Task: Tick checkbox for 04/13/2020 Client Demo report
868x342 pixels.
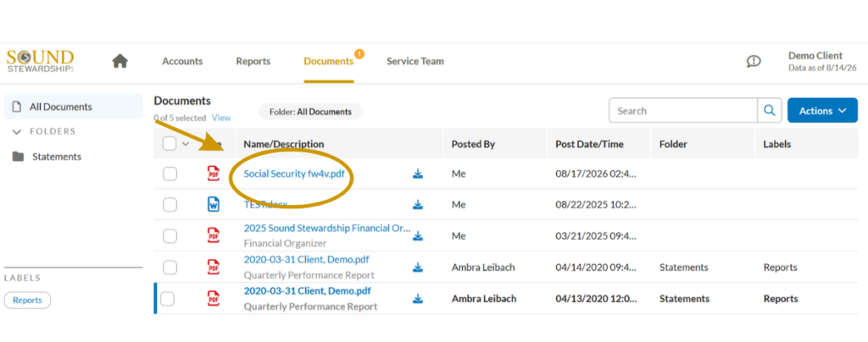Action: pyautogui.click(x=167, y=299)
